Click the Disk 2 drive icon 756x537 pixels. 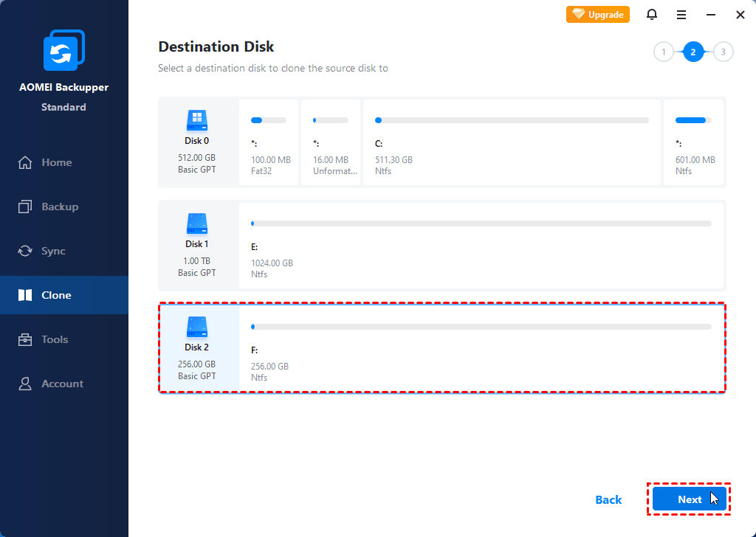(x=196, y=327)
